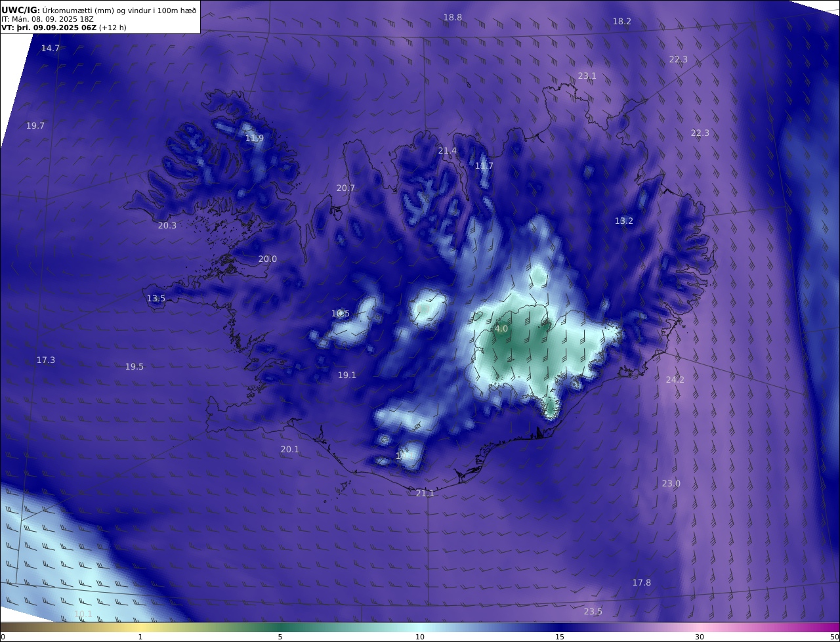This screenshot has width=840, height=642.
Task: Click the colorbar tick label 50
Action: click(835, 637)
